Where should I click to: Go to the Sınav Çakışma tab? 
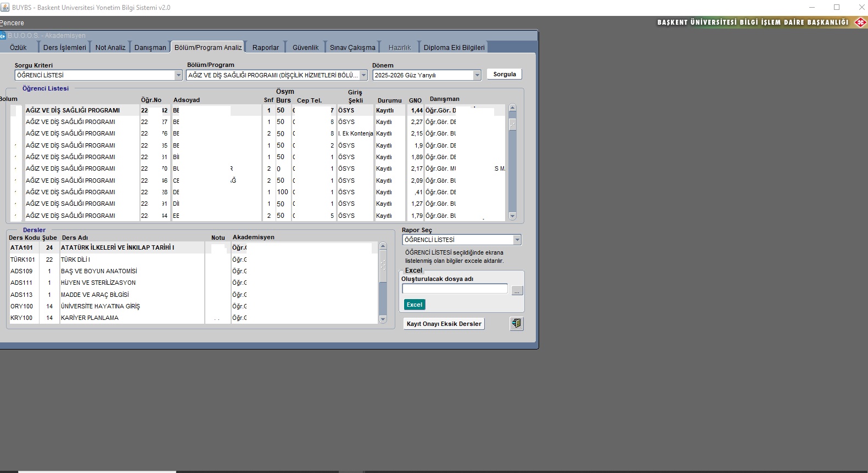[352, 48]
